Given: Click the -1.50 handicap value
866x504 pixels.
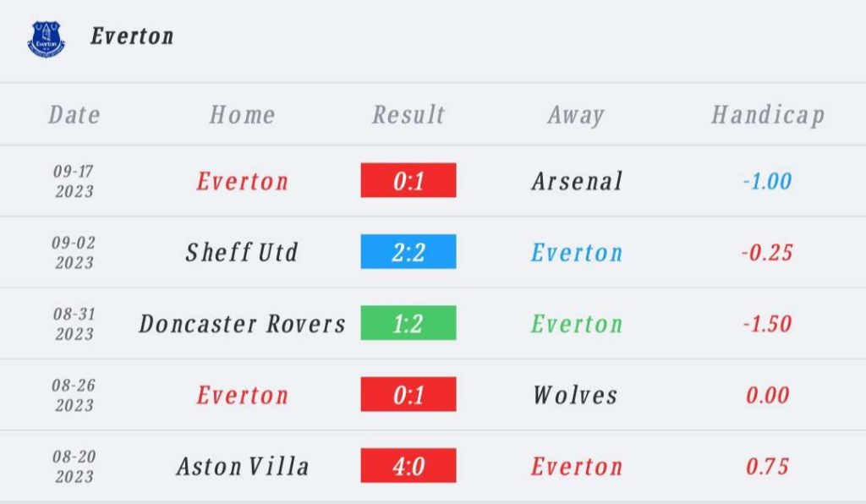Looking at the screenshot, I should [x=767, y=324].
